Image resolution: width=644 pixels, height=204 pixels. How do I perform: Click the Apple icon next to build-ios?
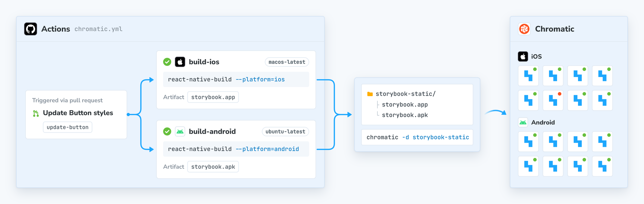(180, 62)
